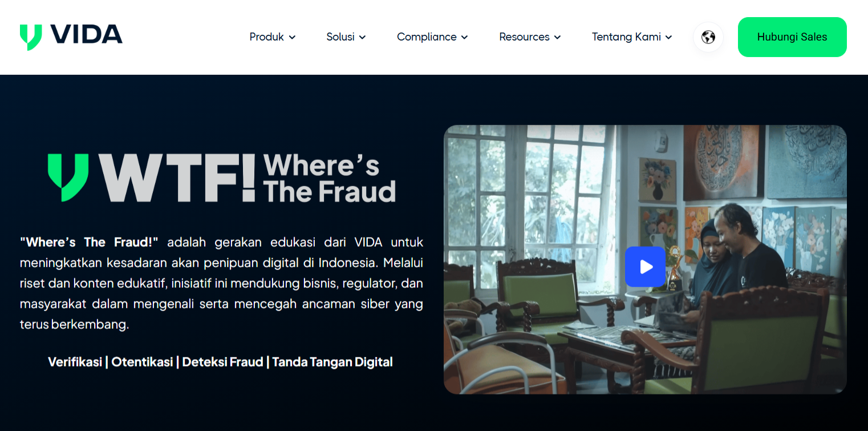
Task: Open the Tentang Kami menu
Action: 632,37
